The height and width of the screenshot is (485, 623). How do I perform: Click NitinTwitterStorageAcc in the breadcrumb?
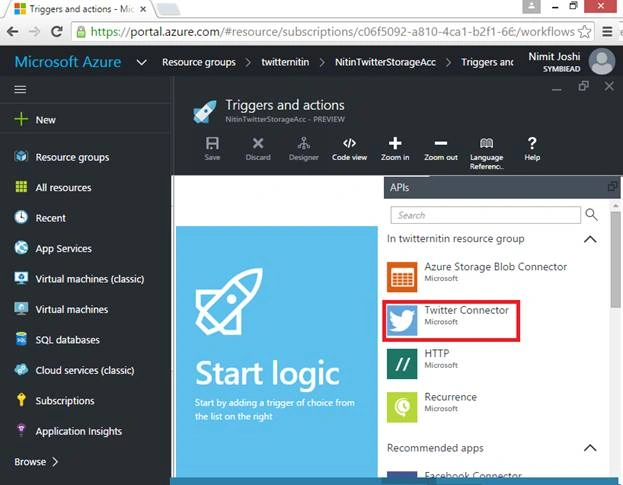coord(385,62)
